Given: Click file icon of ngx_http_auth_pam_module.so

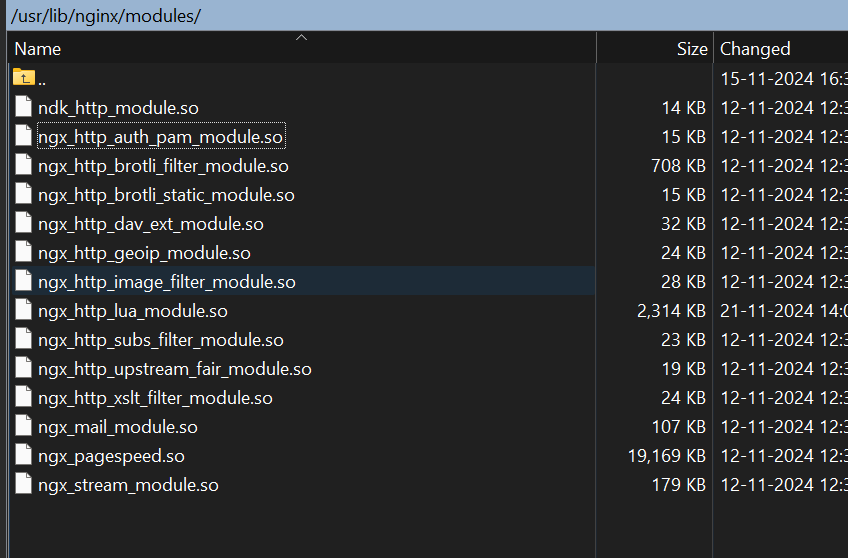Looking at the screenshot, I should pyautogui.click(x=23, y=135).
